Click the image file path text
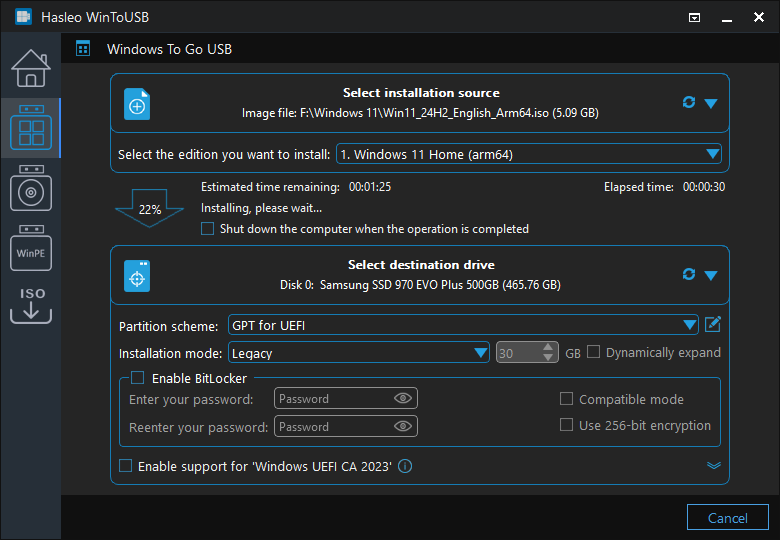The image size is (780, 540). 420,113
